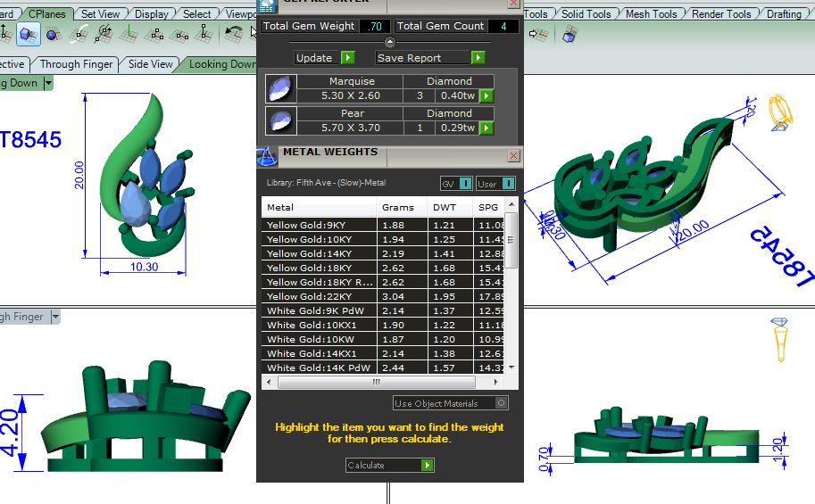This screenshot has height=504, width=815.
Task: Click the green arrow beside Pear 0.29tw
Action: pyautogui.click(x=487, y=128)
